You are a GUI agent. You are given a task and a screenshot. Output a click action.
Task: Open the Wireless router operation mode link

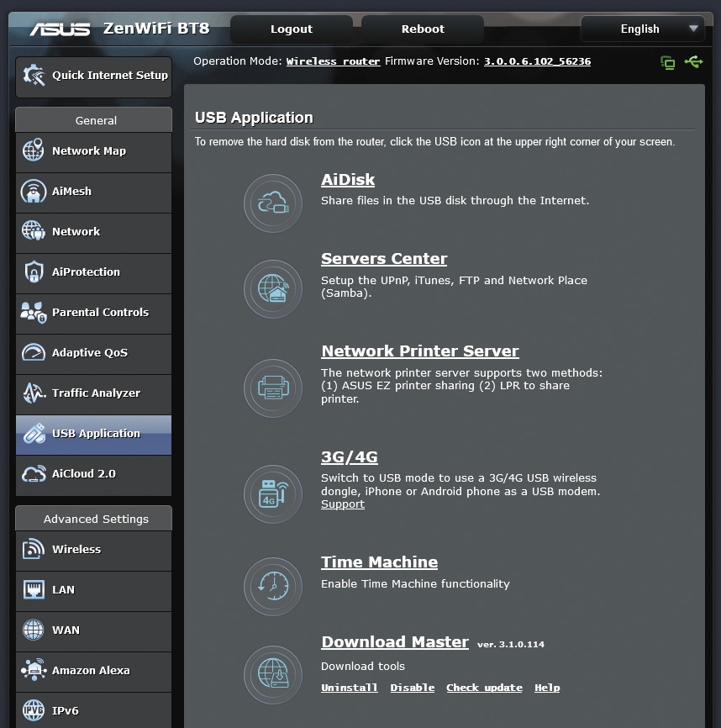click(333, 61)
